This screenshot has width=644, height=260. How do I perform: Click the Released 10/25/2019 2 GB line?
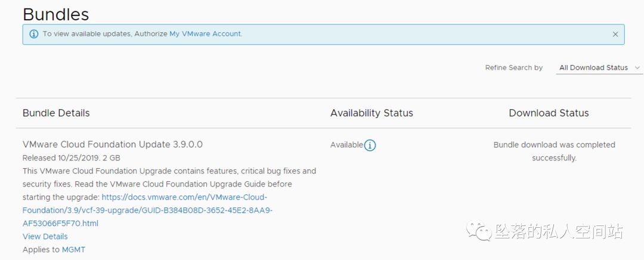pos(72,158)
